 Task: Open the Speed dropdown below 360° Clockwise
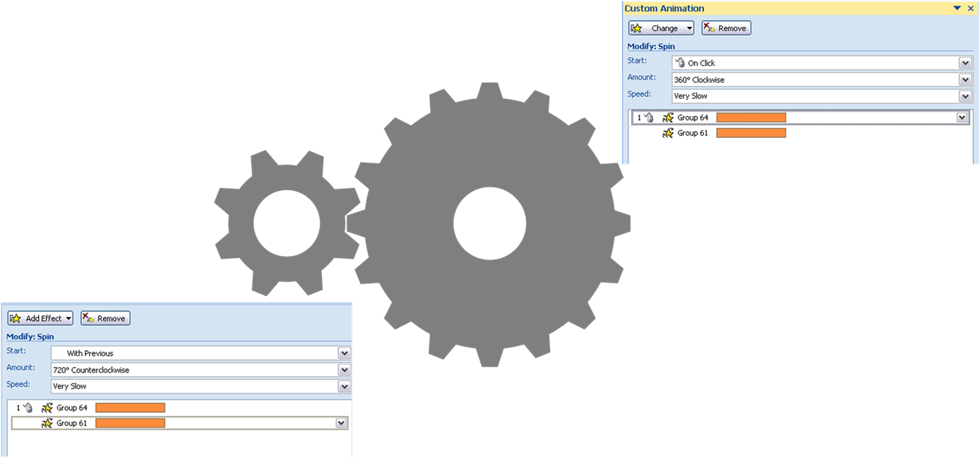pos(965,96)
